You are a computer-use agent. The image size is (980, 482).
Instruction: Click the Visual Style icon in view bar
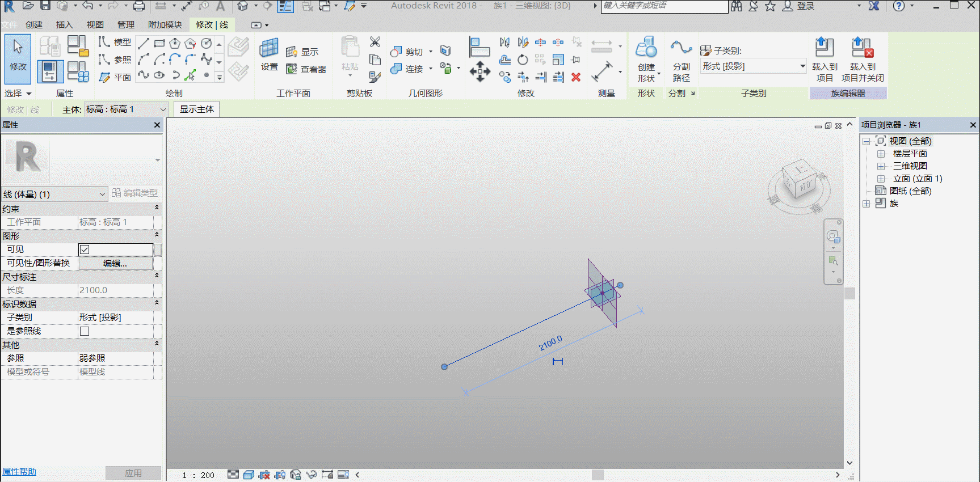[x=249, y=475]
